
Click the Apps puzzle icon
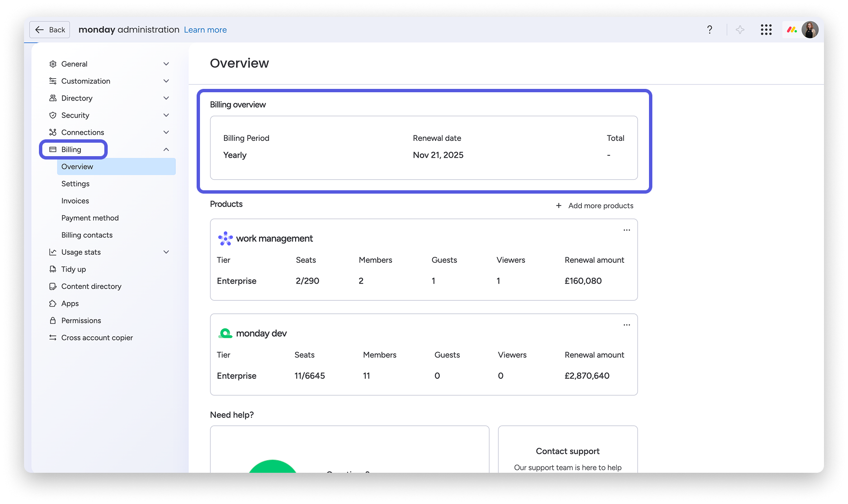(x=53, y=304)
